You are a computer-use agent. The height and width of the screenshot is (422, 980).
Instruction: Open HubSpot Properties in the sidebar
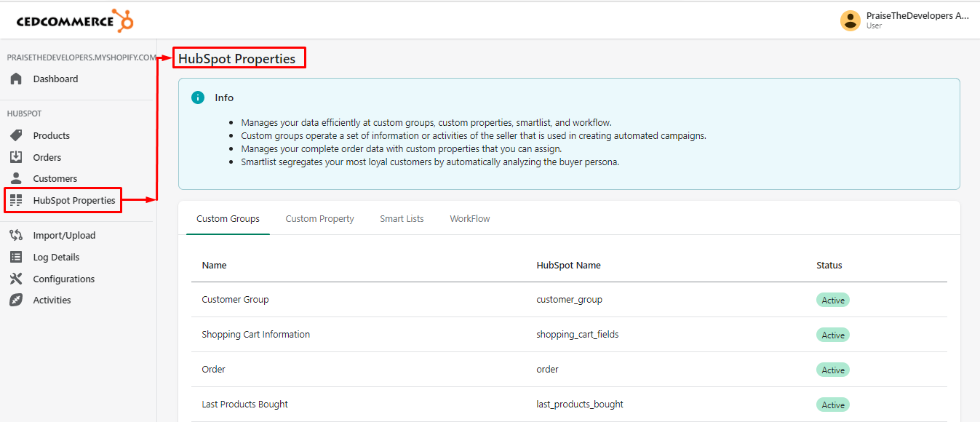pyautogui.click(x=73, y=200)
